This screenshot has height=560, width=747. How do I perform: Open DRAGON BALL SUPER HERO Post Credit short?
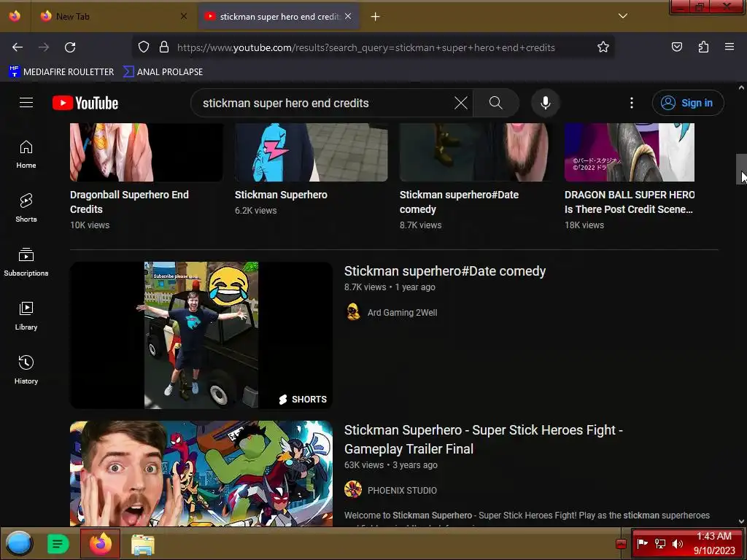coord(629,202)
